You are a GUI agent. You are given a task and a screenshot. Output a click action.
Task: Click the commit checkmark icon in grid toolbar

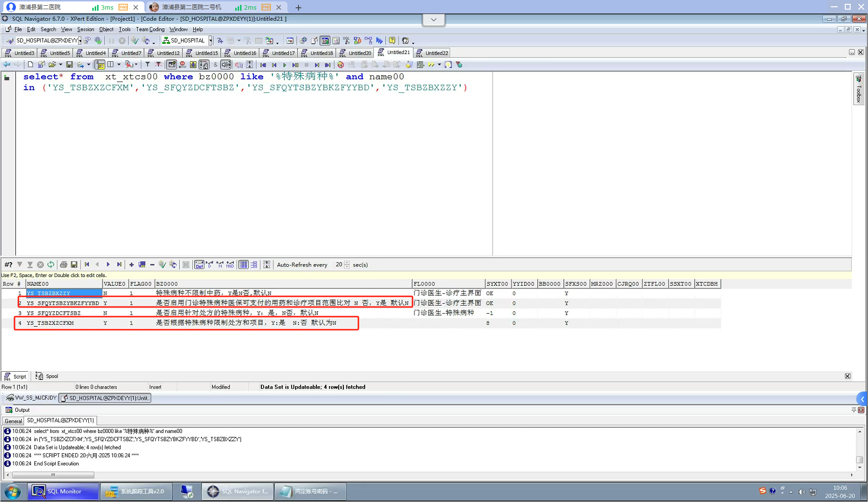162,265
